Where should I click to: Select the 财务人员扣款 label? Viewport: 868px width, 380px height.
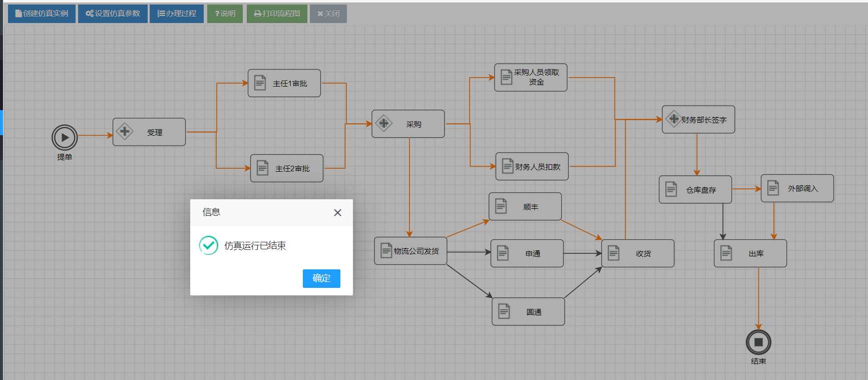point(538,167)
